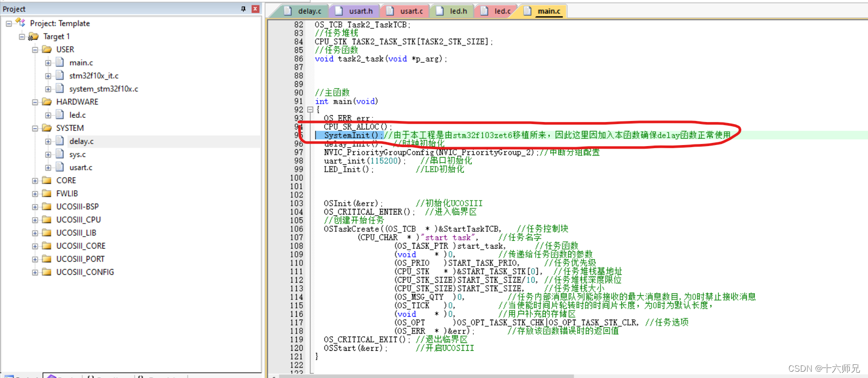
Task: Select the FWLIB folder icon
Action: [x=47, y=193]
